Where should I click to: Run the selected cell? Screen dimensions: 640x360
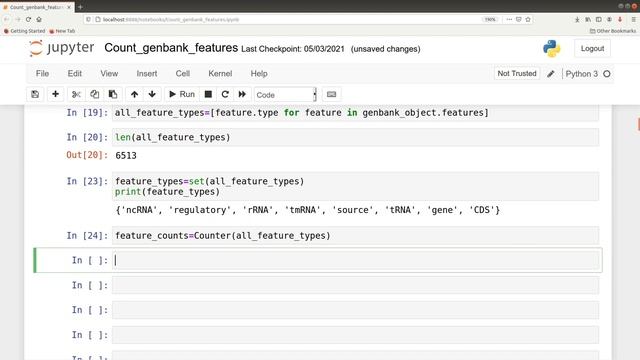coord(182,94)
